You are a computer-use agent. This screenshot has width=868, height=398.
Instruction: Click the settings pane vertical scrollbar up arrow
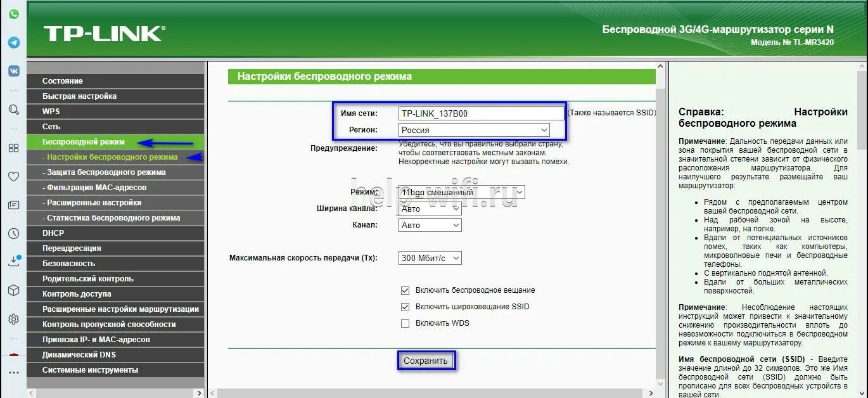click(x=661, y=67)
